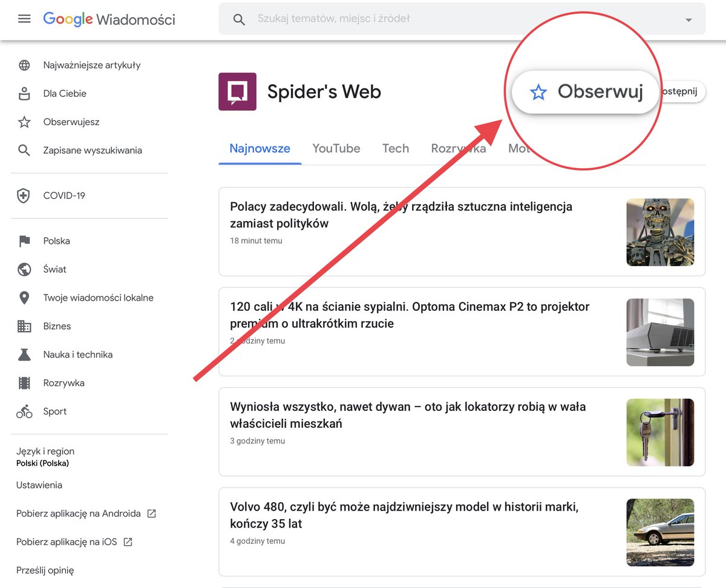Click Prześlij opinię
This screenshot has width=726, height=588.
(x=45, y=570)
